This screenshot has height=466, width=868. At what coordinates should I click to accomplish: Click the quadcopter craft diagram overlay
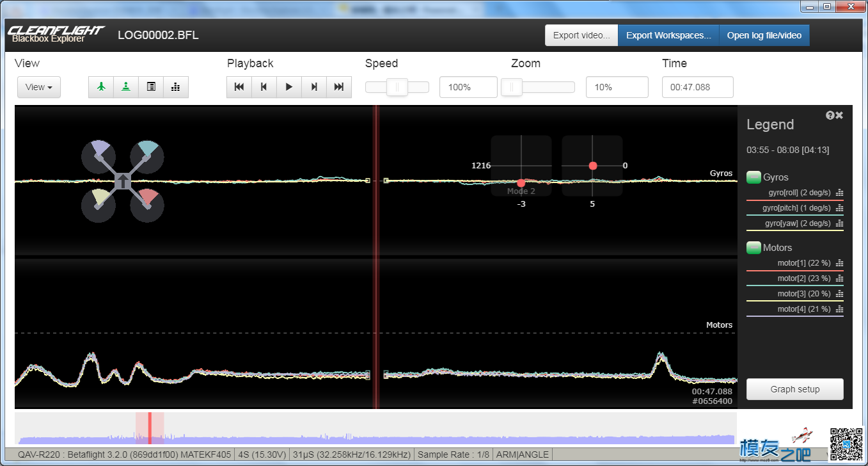[123, 182]
